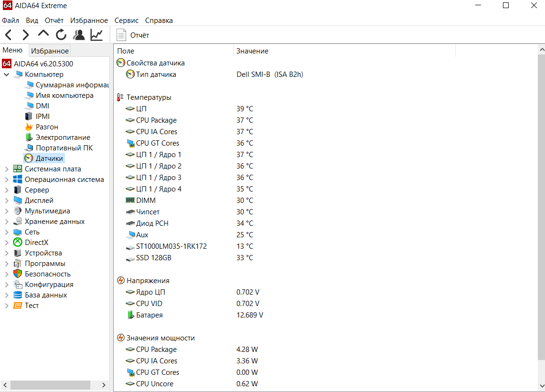The height and width of the screenshot is (392, 545).
Task: Expand the Сеть node
Action: coord(6,232)
